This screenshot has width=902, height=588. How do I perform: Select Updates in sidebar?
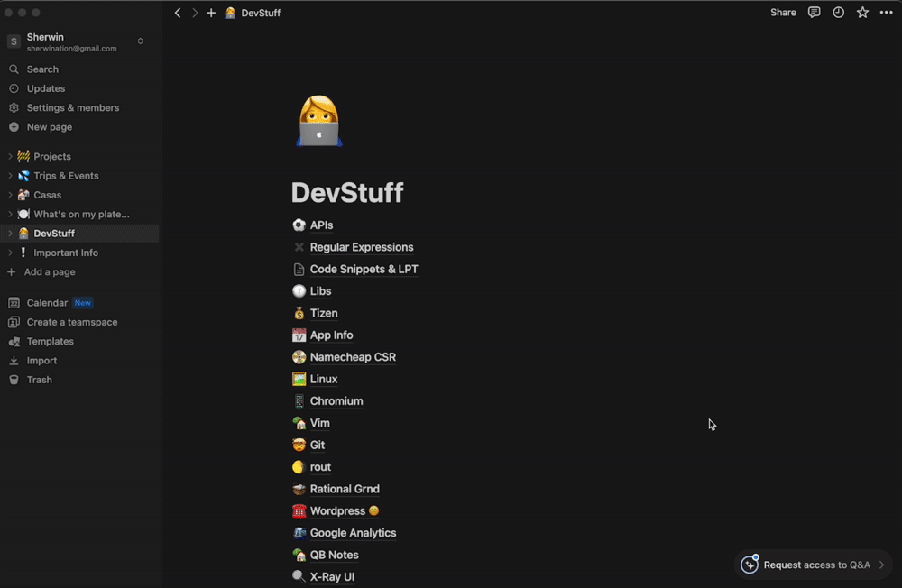pos(46,88)
